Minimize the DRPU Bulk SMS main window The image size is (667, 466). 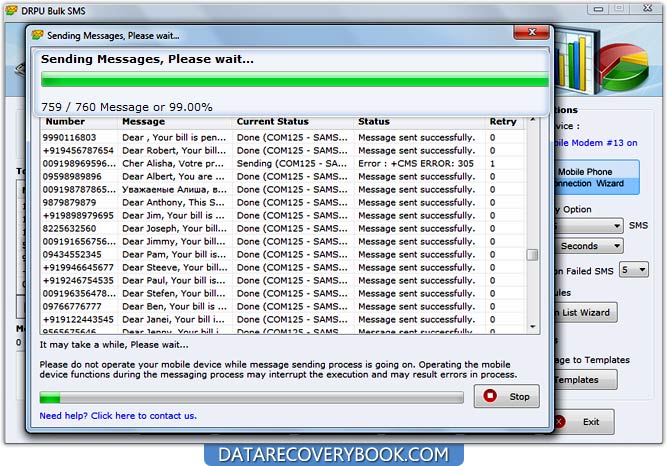[599, 9]
